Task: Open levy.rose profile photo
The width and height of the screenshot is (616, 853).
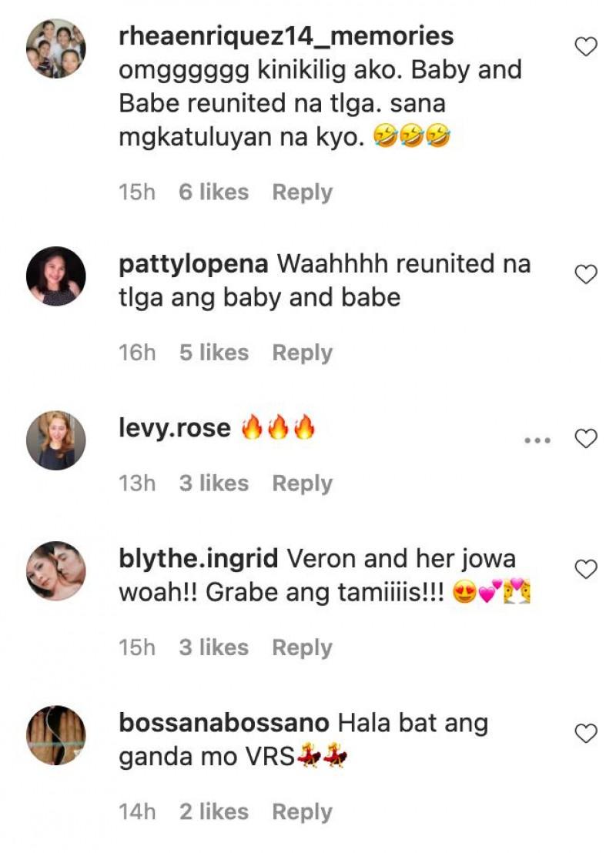Action: [56, 440]
